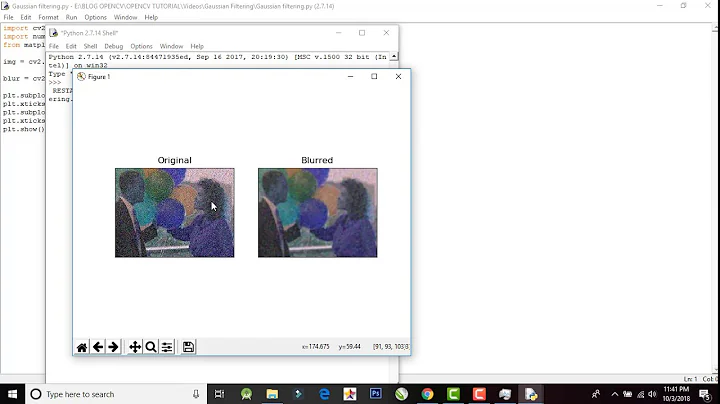This screenshot has height=404, width=720.
Task: Open File menu in Python Shell window
Action: click(54, 46)
